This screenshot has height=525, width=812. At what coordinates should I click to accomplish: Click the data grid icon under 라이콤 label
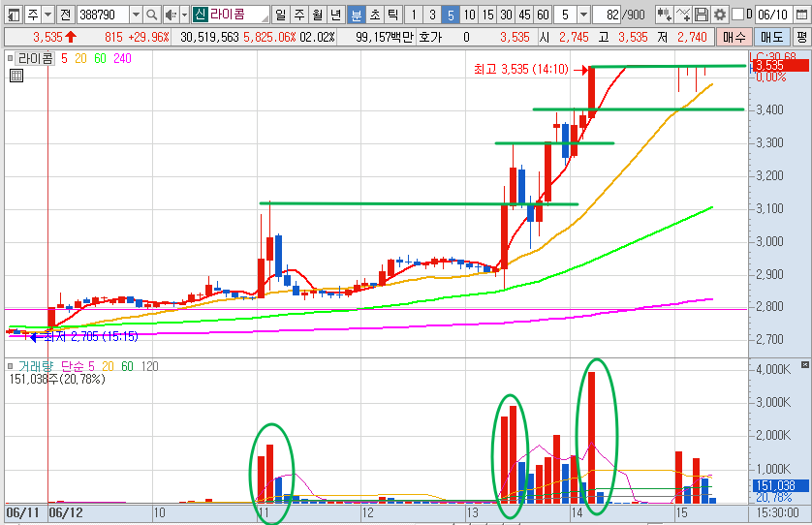(16, 76)
